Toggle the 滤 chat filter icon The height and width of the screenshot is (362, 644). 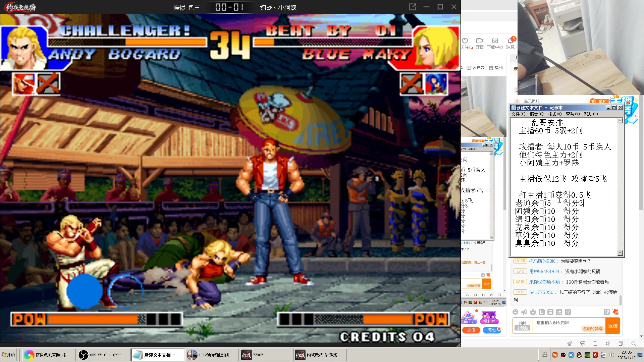[607, 312]
